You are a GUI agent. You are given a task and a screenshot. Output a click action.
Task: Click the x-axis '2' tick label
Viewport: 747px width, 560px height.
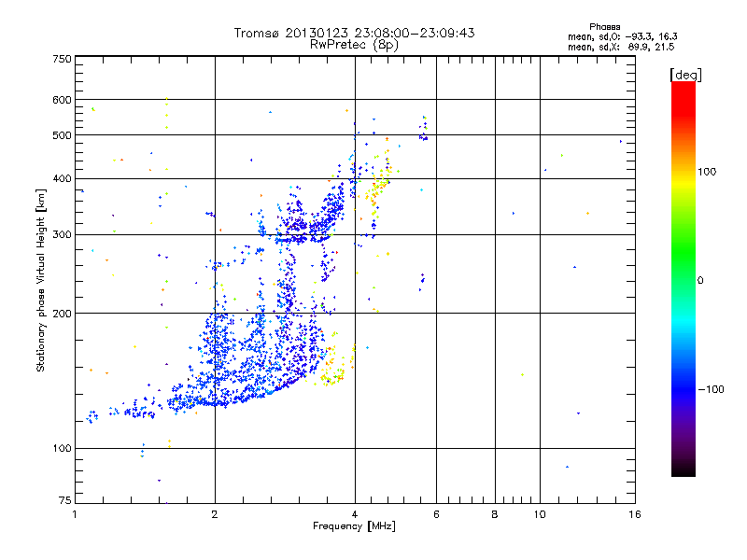(x=215, y=514)
